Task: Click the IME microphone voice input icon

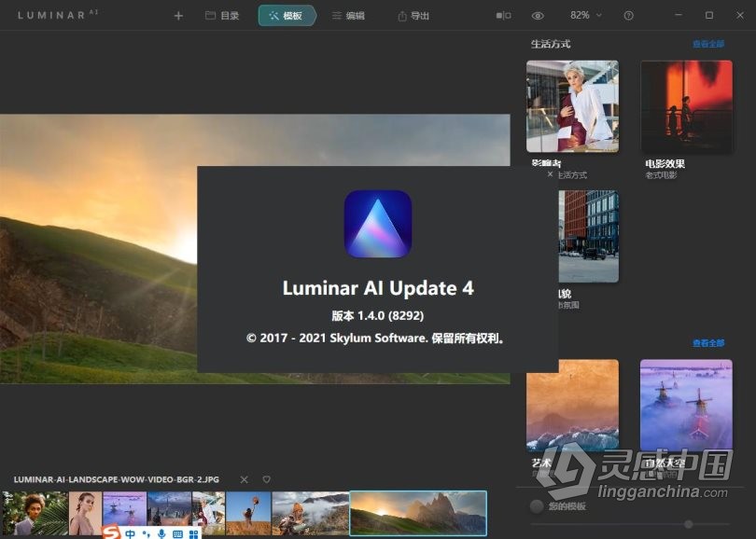Action: pyautogui.click(x=162, y=533)
